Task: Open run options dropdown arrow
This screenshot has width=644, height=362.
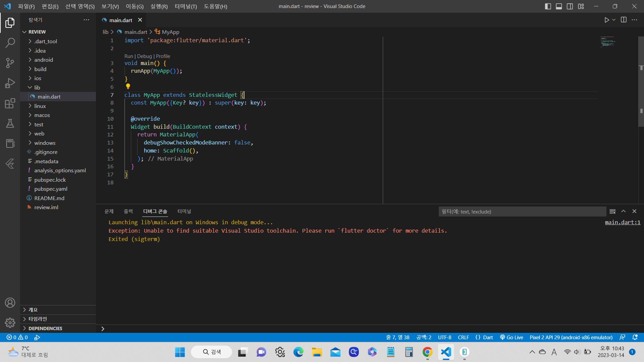Action: pyautogui.click(x=614, y=20)
